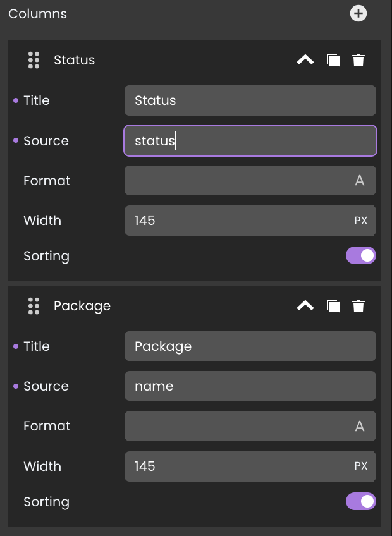Screen dimensions: 392x536
Task: Click the Package Title input field
Action: click(x=250, y=346)
